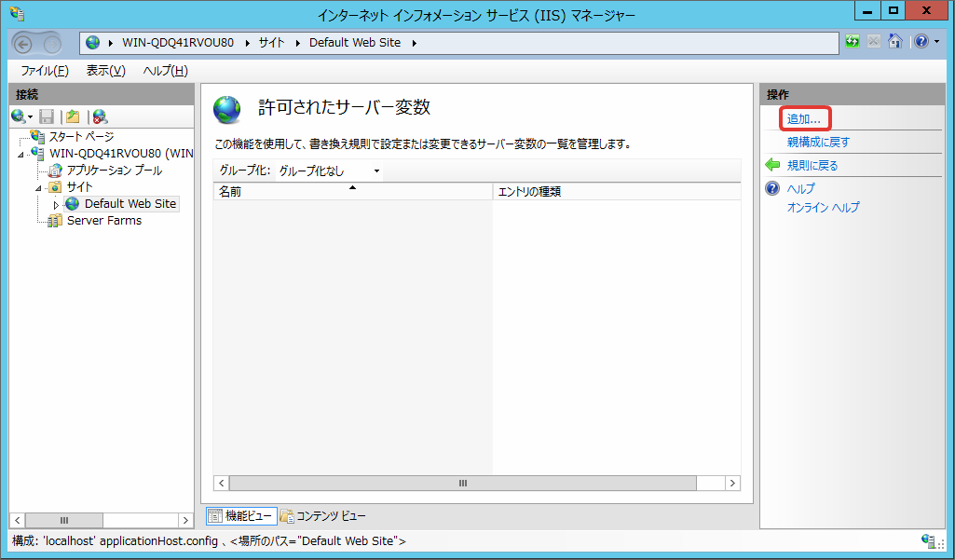This screenshot has width=955, height=560.
Task: Sort by エントリの種類 column header
Action: point(617,191)
